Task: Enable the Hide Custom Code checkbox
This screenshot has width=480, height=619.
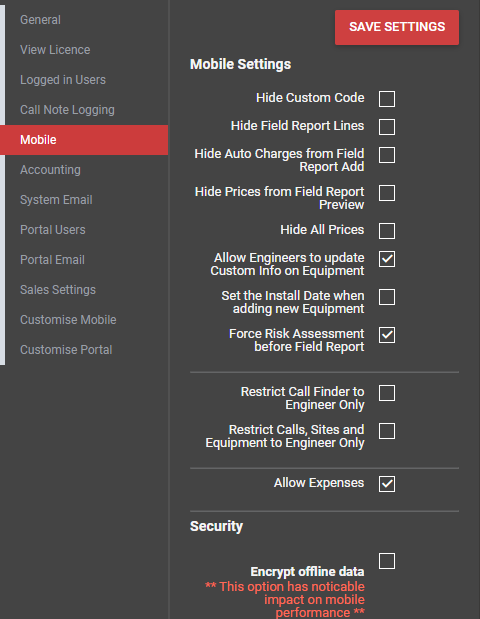Action: 387,99
